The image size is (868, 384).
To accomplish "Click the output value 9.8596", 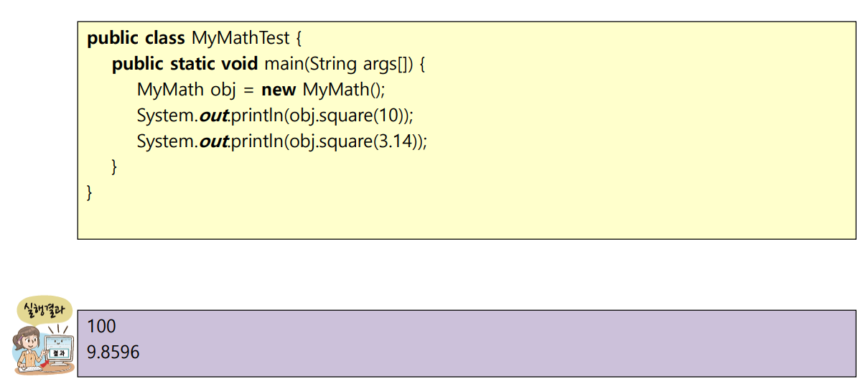I will 113,352.
